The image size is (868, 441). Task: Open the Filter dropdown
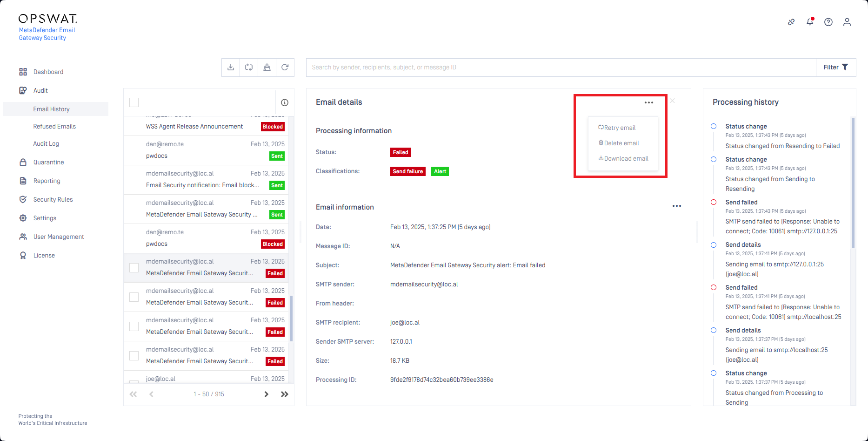coord(836,67)
